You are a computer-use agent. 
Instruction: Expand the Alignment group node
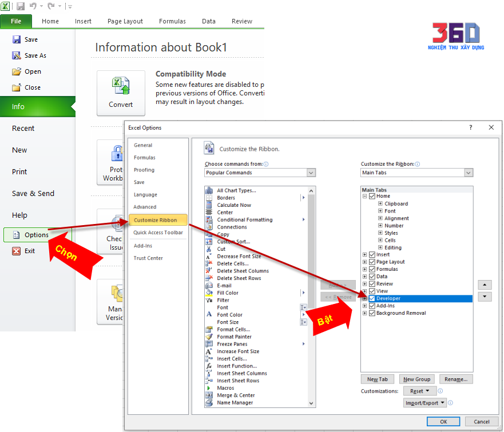(x=380, y=218)
